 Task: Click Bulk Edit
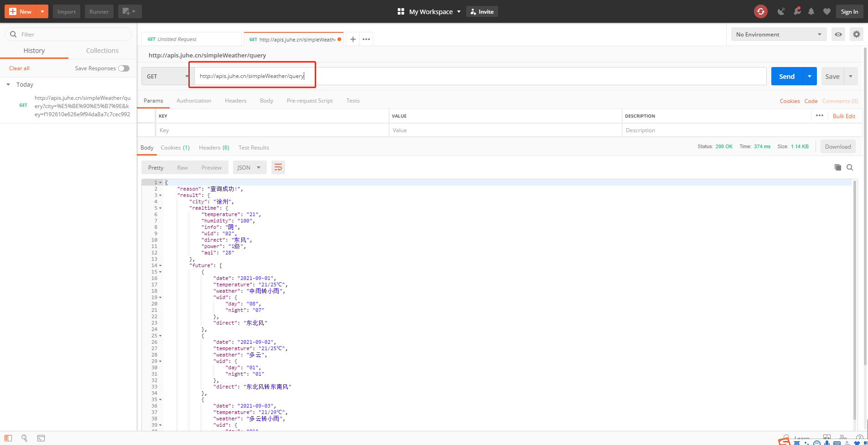point(844,116)
